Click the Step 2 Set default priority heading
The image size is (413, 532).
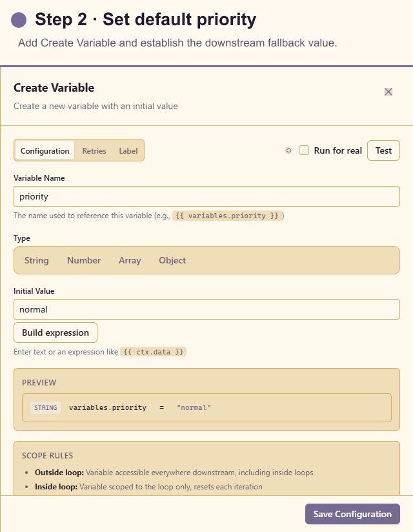click(145, 19)
